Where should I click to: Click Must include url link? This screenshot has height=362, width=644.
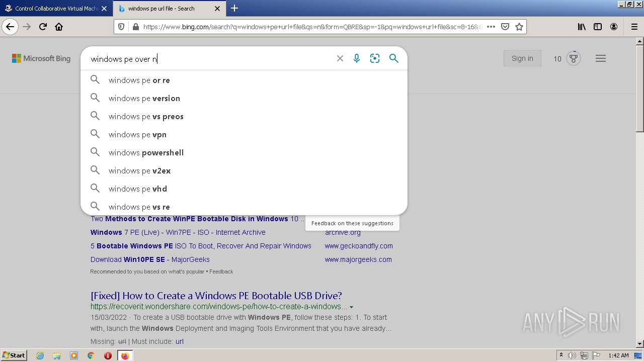click(x=180, y=341)
